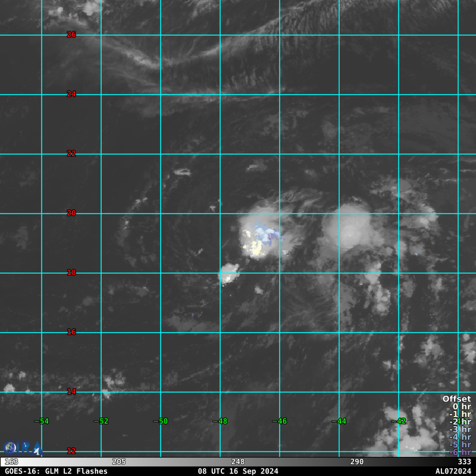The width and height of the screenshot is (476, 476).
Task: Select the -6 hr offset legend entry
Action: 460,452
